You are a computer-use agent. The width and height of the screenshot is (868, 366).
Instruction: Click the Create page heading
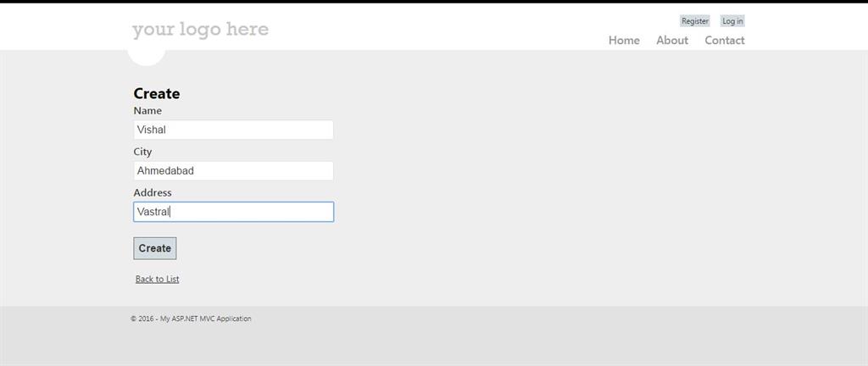point(157,93)
